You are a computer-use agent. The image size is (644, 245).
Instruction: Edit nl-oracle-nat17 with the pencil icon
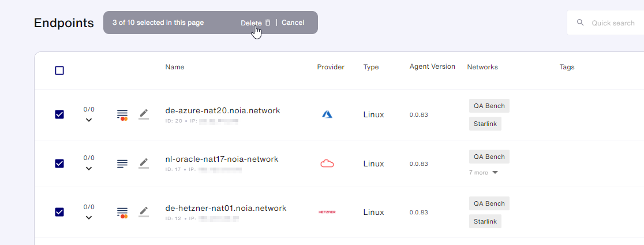pos(143,163)
